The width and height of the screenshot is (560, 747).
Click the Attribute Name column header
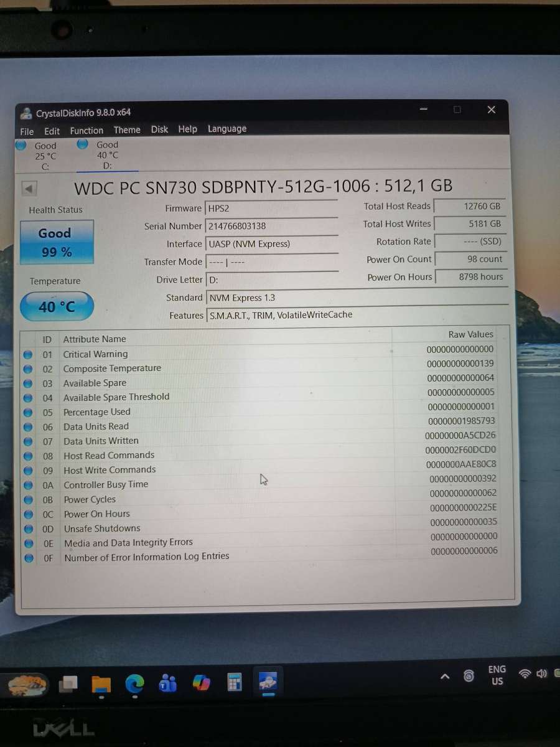tap(95, 339)
